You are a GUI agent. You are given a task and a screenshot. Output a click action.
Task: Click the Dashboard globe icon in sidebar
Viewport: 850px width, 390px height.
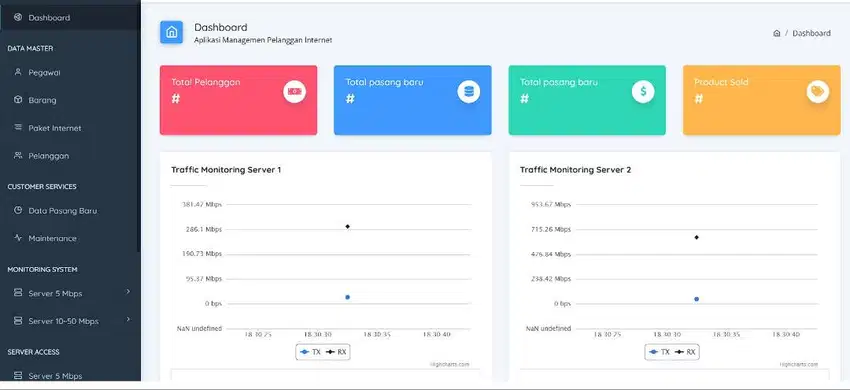17,17
